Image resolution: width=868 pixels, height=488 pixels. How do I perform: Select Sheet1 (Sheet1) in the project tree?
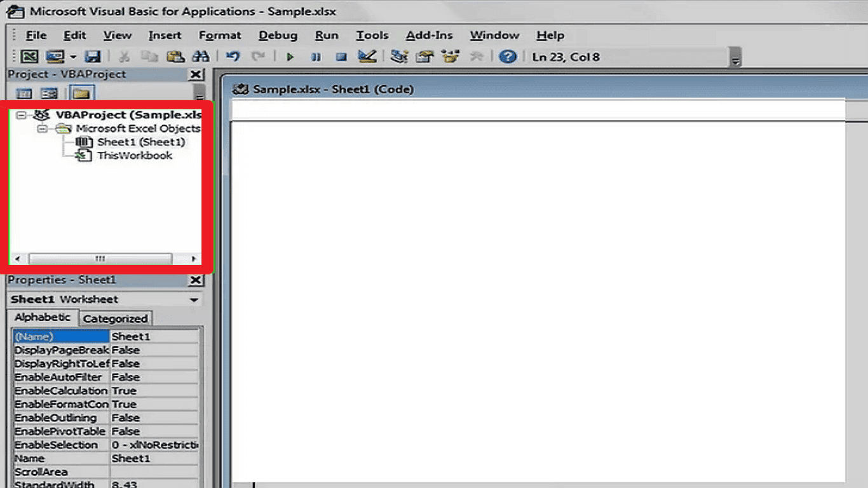[141, 142]
